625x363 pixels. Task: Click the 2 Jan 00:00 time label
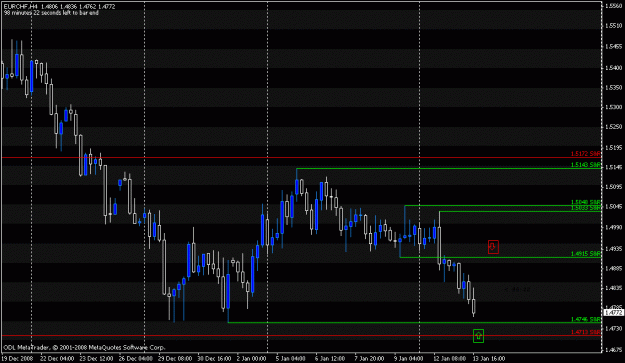[x=251, y=359]
